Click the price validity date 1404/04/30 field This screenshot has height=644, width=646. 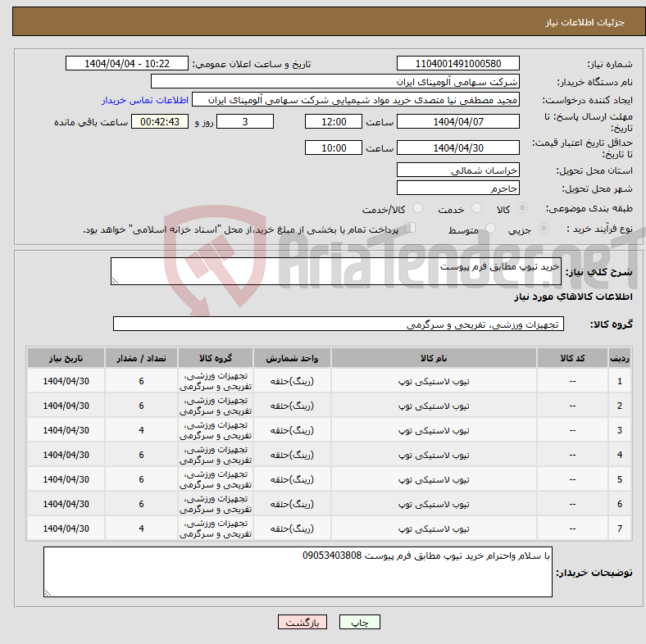point(457,147)
